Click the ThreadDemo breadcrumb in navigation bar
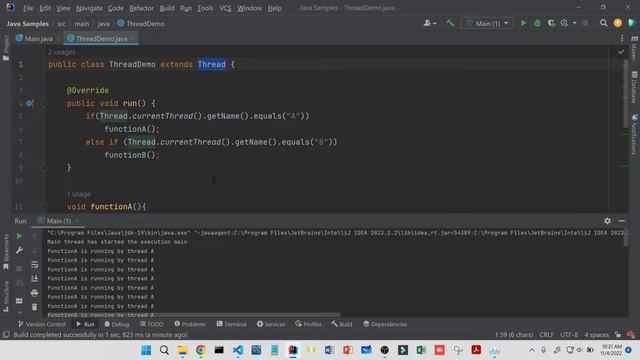 (x=141, y=24)
